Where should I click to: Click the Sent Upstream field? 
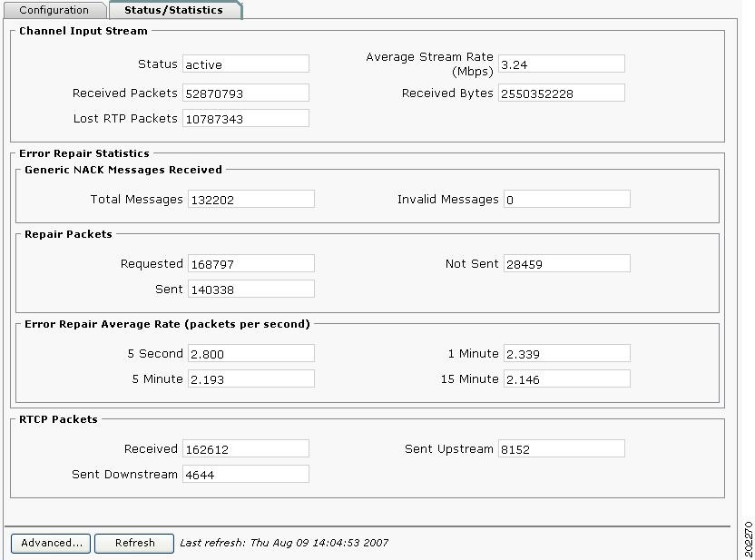tap(562, 448)
